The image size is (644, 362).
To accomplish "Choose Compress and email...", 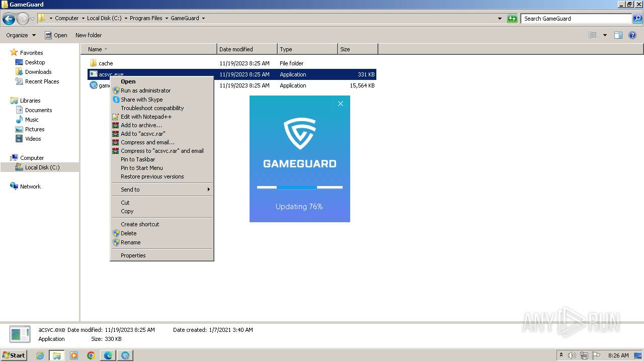I will 162,142.
